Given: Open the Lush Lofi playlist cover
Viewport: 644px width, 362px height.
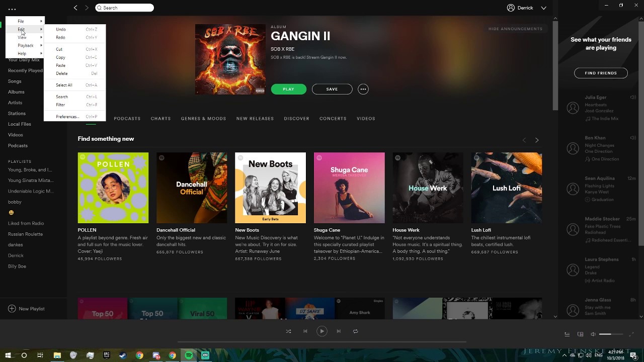Looking at the screenshot, I should (507, 188).
